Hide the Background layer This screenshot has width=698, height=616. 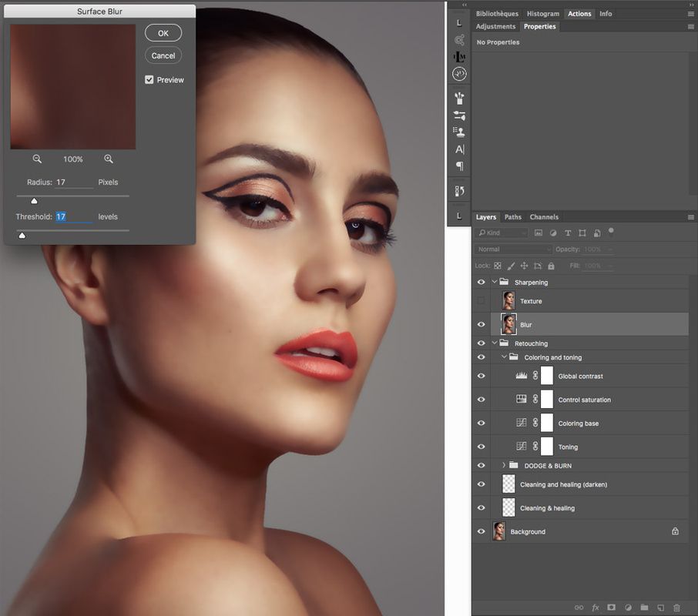[482, 531]
